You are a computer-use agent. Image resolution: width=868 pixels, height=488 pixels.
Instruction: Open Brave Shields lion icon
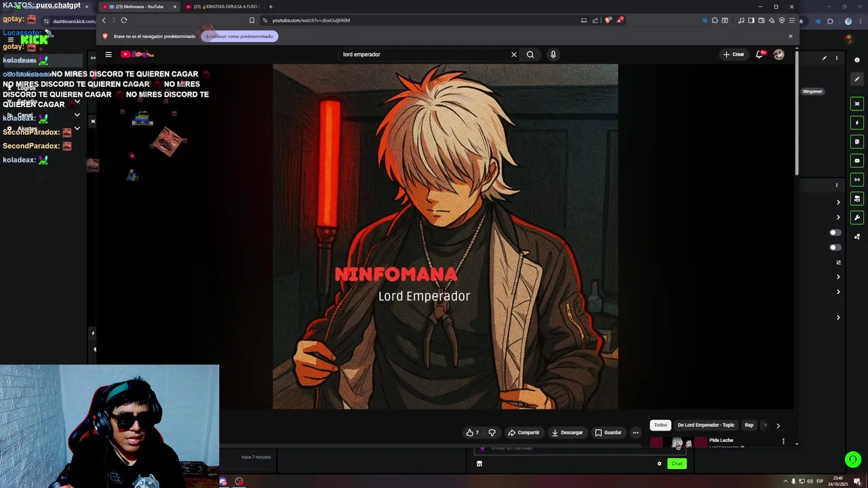pyautogui.click(x=608, y=20)
